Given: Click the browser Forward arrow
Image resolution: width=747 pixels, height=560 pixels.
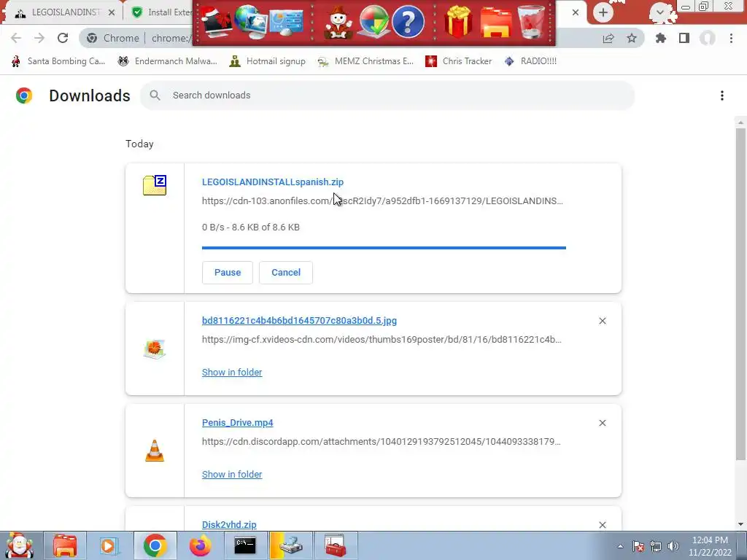Looking at the screenshot, I should click(x=39, y=38).
